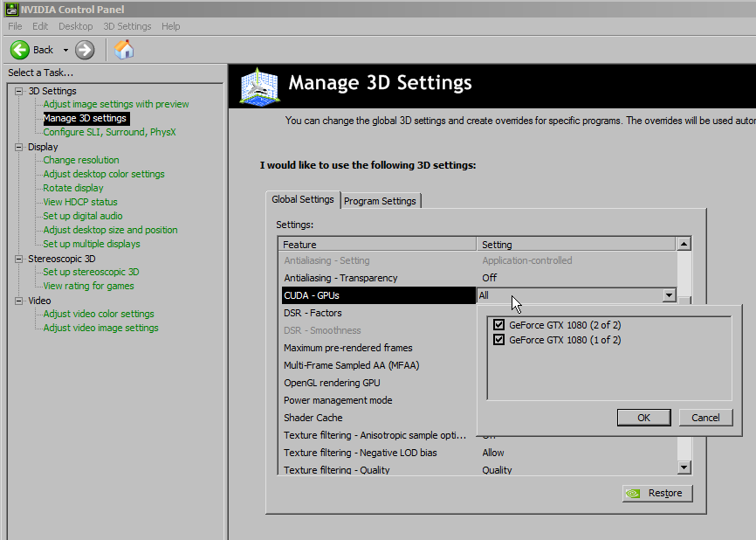Click the OK button in the GPU popup

(643, 418)
